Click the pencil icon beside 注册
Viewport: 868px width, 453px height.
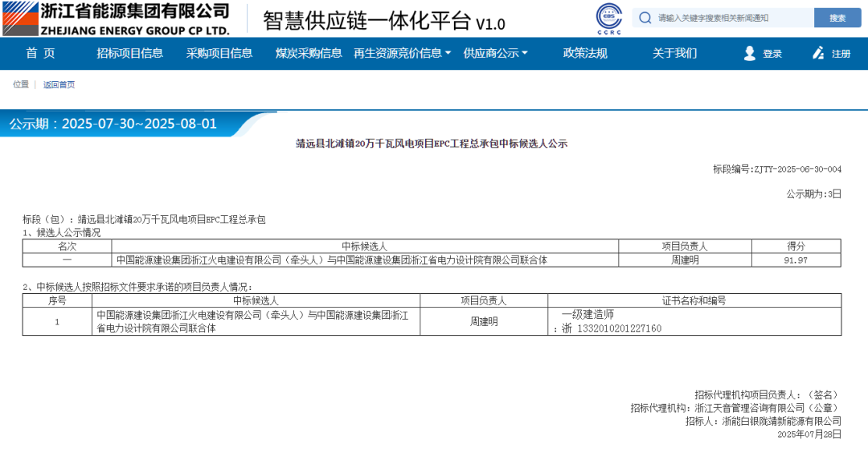coord(818,54)
